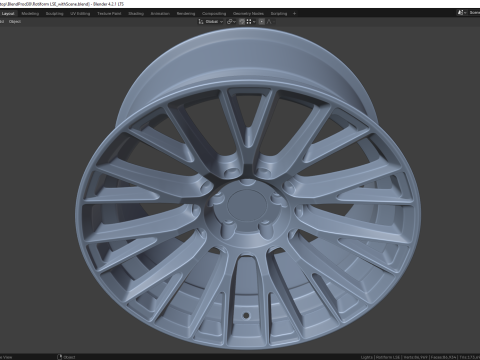
Task: Open the pivot point dropdown
Action: (231, 22)
